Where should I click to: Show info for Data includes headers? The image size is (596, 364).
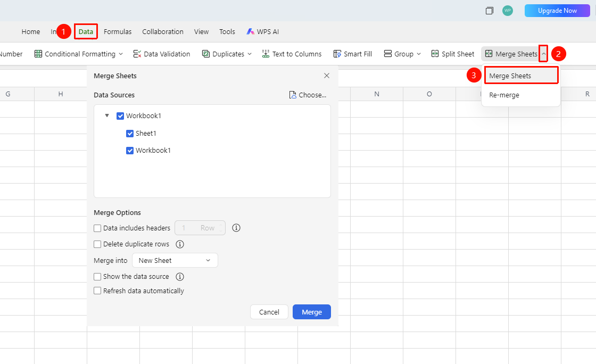pos(236,228)
